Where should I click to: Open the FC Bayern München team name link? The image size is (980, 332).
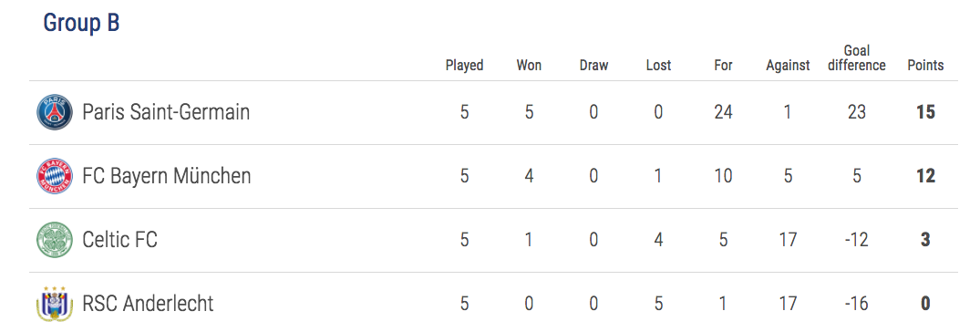[x=167, y=176]
